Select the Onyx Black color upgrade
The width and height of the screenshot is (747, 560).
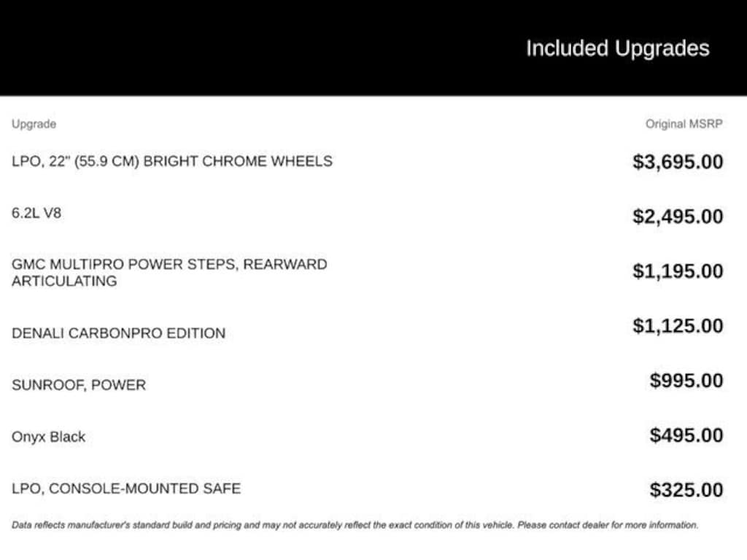(48, 437)
